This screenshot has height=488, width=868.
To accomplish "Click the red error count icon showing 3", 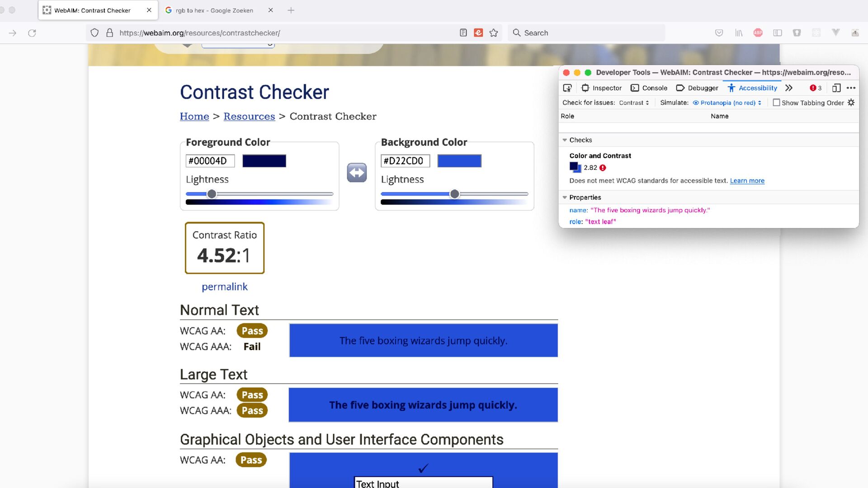I will coord(816,88).
